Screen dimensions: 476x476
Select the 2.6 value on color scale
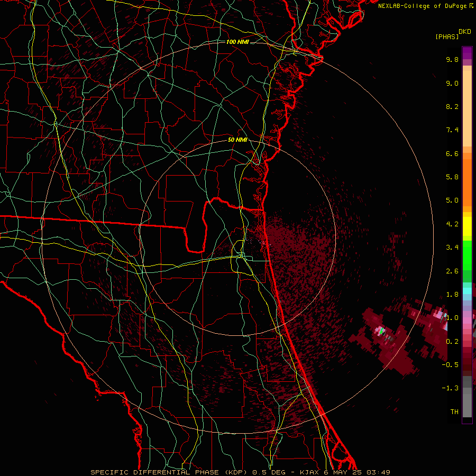pyautogui.click(x=452, y=271)
